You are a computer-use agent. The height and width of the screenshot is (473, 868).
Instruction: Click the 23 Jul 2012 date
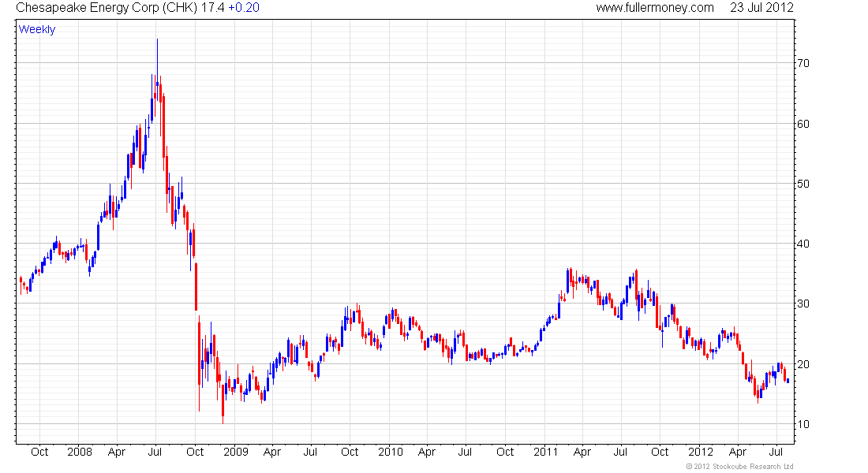click(x=761, y=8)
